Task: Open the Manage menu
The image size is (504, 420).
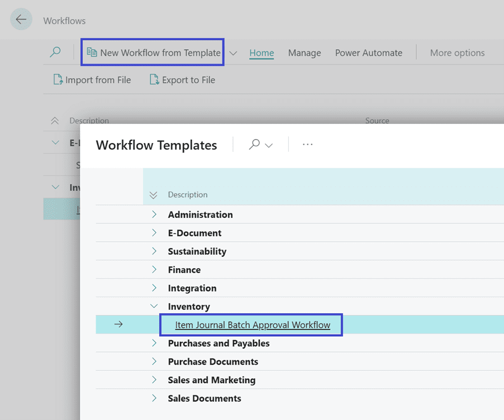Action: tap(305, 53)
